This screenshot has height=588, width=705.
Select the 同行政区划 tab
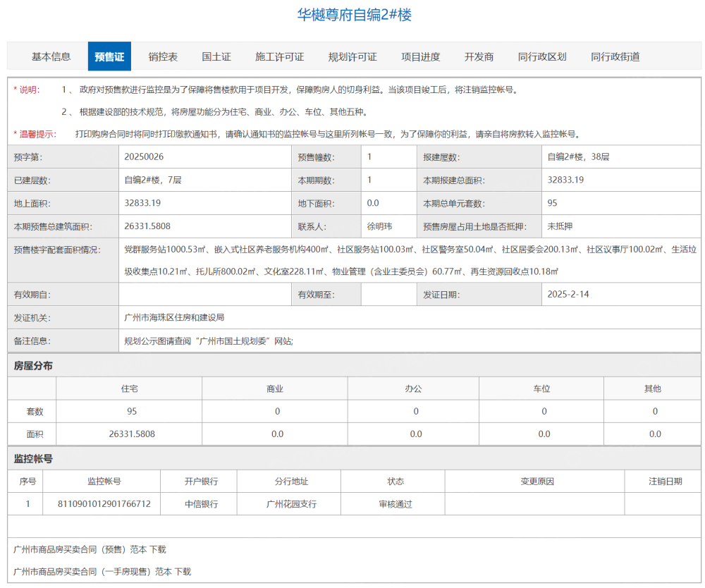click(542, 56)
